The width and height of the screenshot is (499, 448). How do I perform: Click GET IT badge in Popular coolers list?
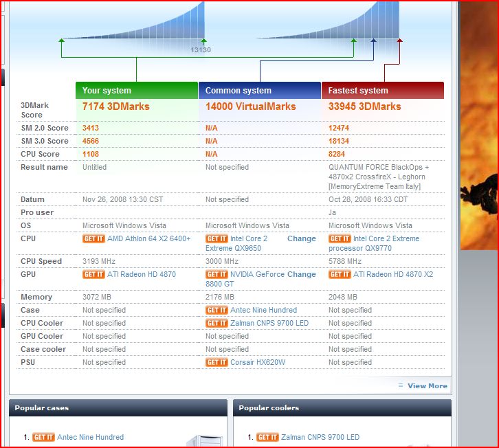(267, 437)
